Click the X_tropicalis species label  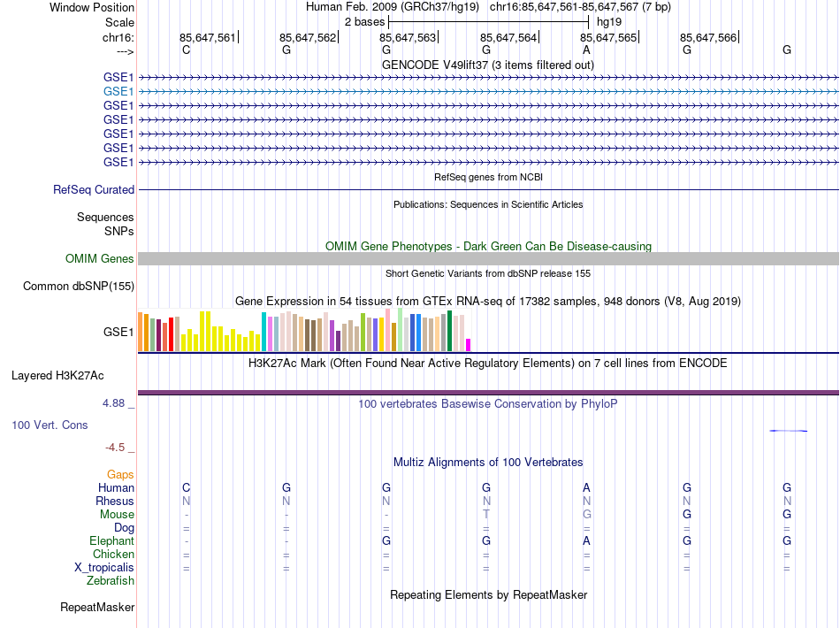(x=104, y=568)
